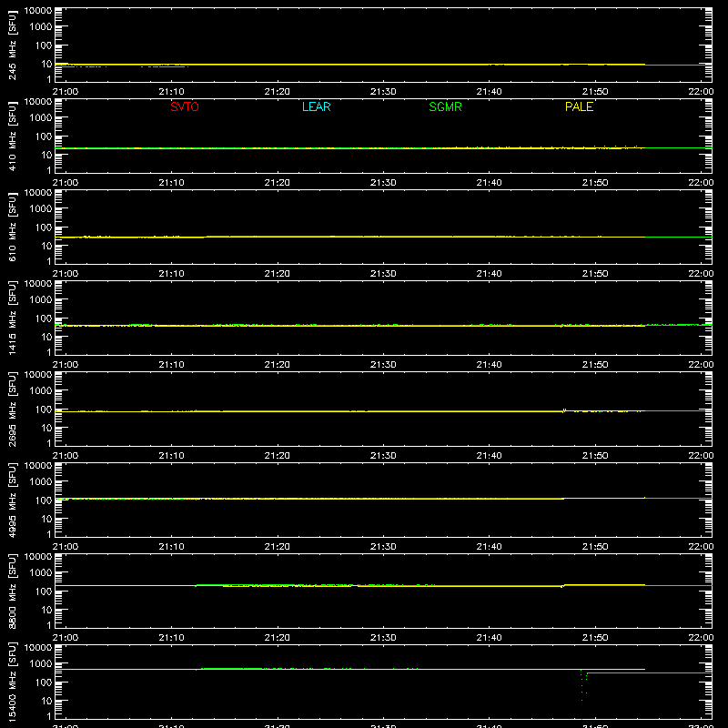Click 21:20 tick under the 410 MHz plot
728x728 pixels.
(278, 183)
